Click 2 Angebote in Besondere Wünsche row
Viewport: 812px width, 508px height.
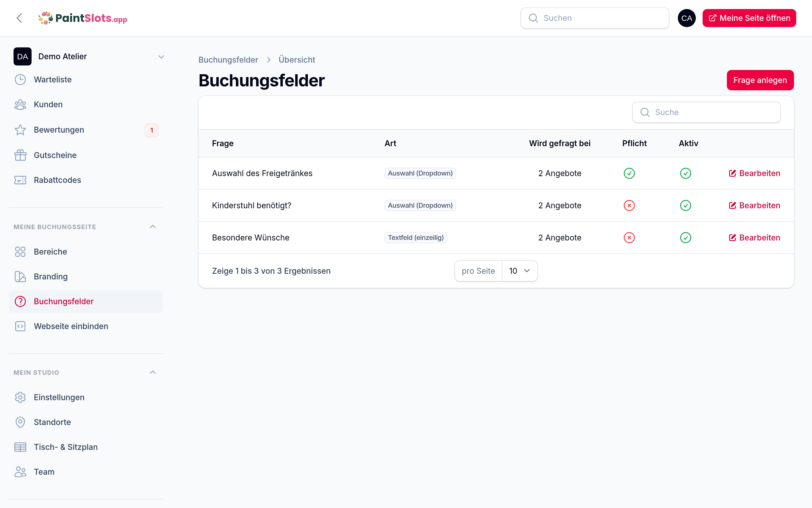pyautogui.click(x=560, y=238)
